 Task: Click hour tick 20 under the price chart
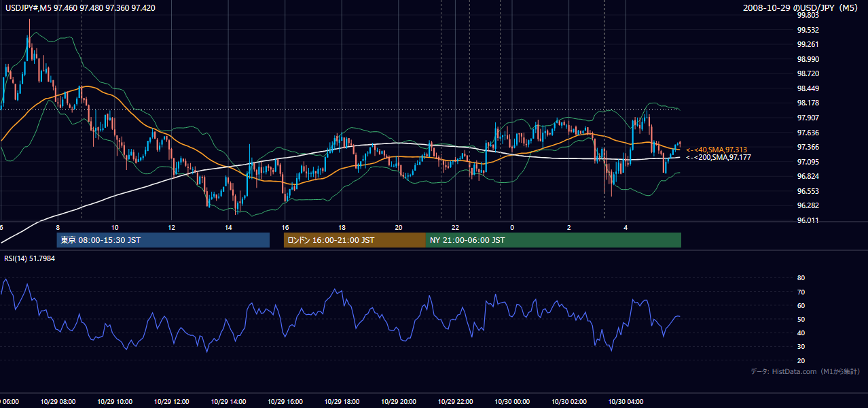398,227
